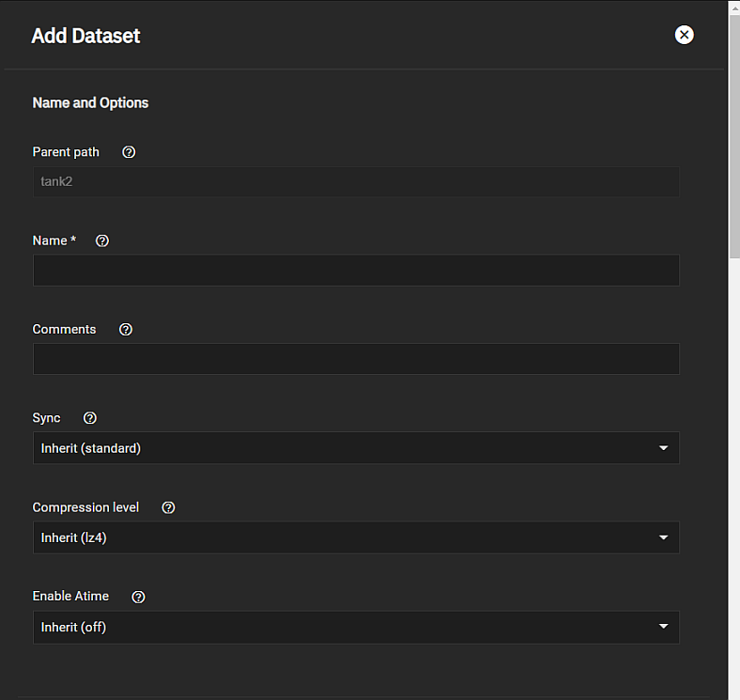Click the Add Dataset title
The height and width of the screenshot is (700, 740).
click(x=85, y=36)
